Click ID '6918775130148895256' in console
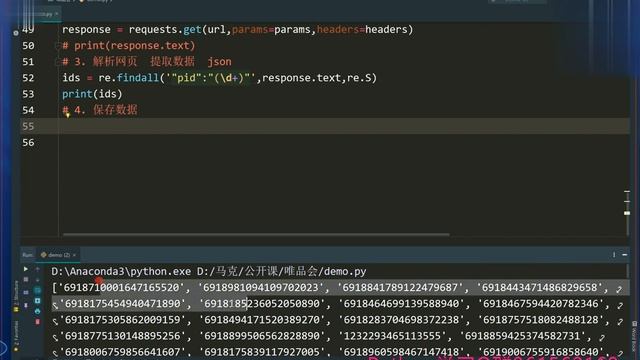The height and width of the screenshot is (360, 640). tap(122, 336)
